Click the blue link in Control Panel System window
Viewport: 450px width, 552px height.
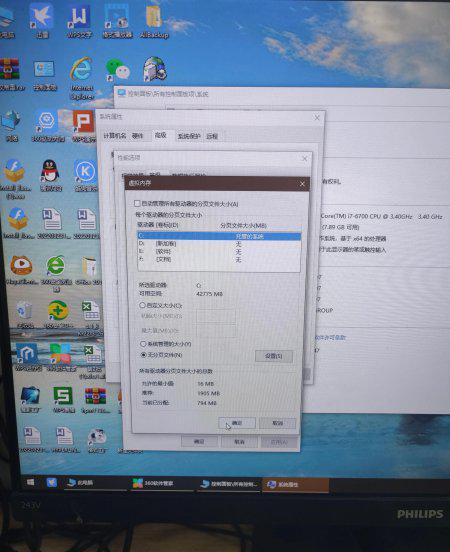pyautogui.click(x=330, y=338)
